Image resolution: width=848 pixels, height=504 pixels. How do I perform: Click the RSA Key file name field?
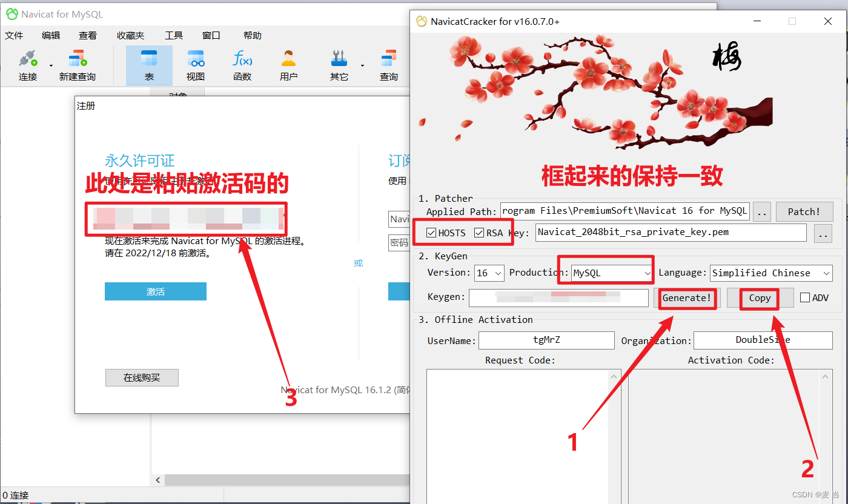point(671,233)
